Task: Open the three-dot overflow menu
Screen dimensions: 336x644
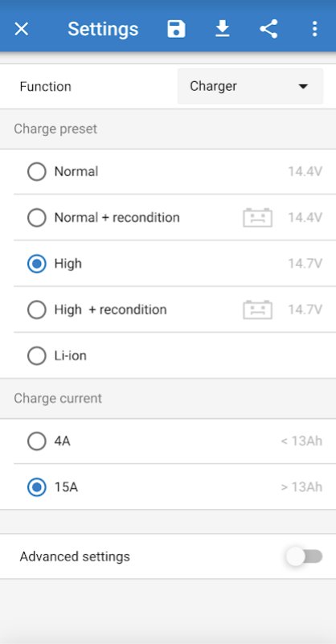Action: coord(314,29)
